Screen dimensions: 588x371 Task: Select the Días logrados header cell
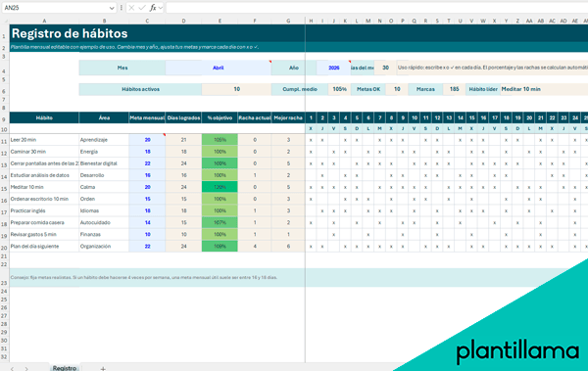tap(183, 117)
